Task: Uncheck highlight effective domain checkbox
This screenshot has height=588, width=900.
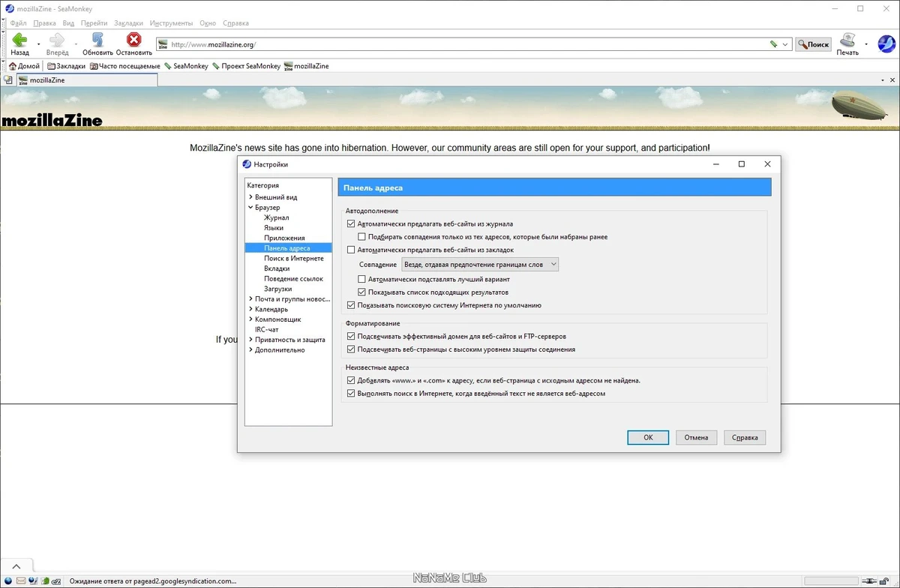Action: 351,336
